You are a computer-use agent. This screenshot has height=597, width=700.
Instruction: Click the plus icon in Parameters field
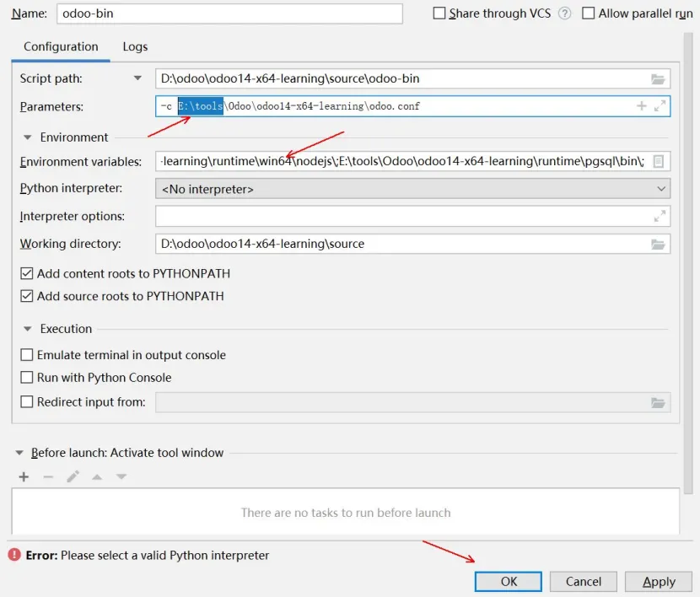642,105
